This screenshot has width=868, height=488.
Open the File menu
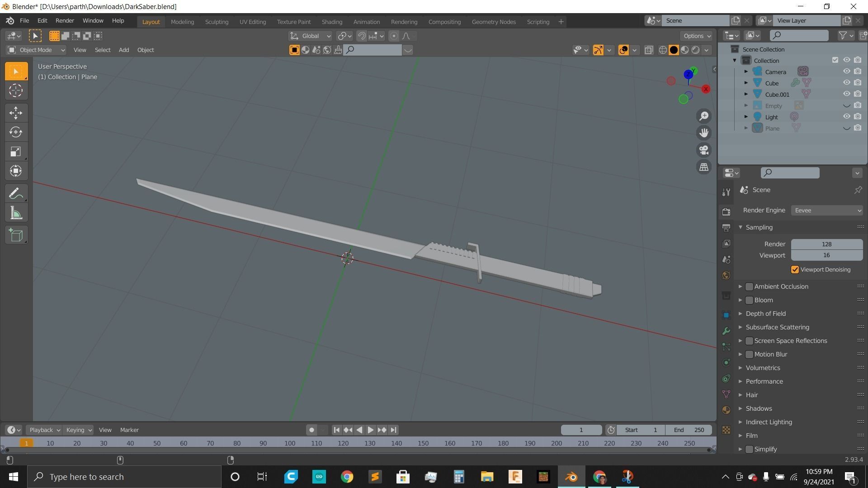click(x=24, y=21)
